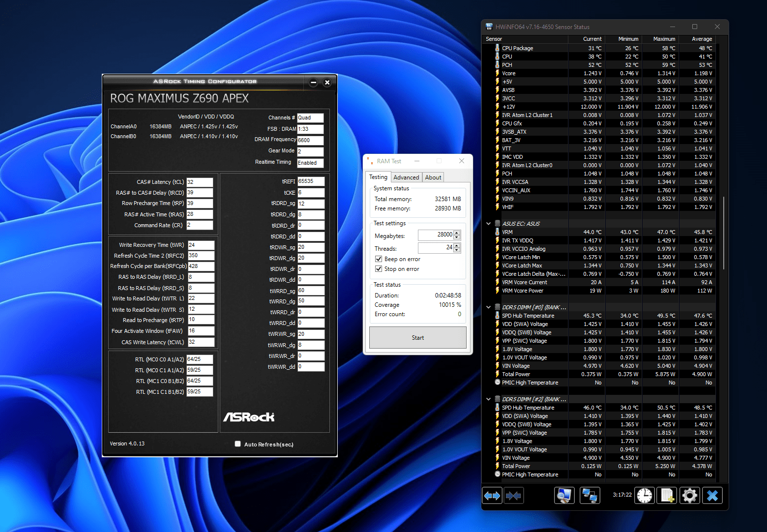Open the About tab in RAM Test

[433, 177]
